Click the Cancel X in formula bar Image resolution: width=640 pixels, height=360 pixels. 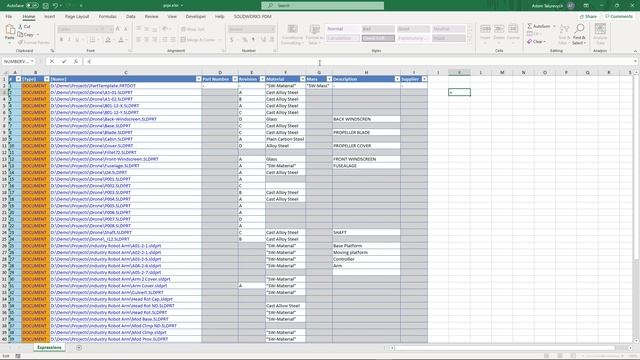pos(51,61)
